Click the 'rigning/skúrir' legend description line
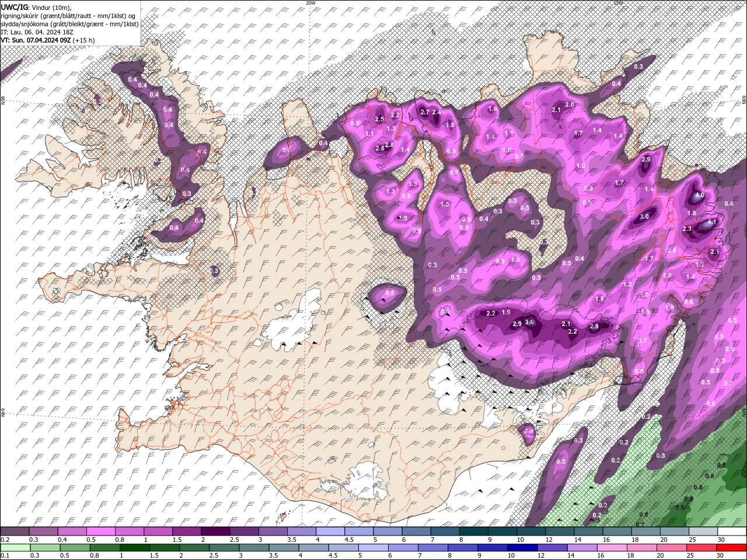747x560 pixels. pyautogui.click(x=68, y=15)
